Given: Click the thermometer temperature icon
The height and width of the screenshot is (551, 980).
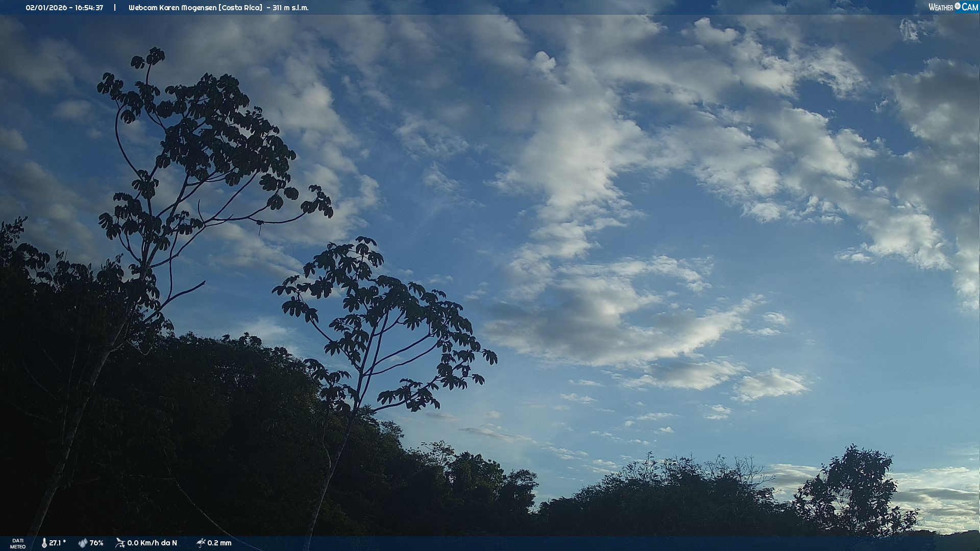Looking at the screenshot, I should click(x=44, y=543).
